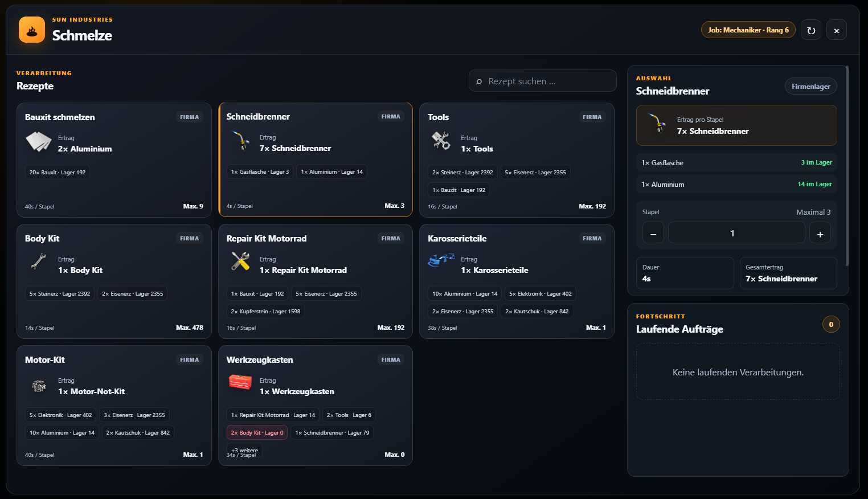Increase stack count with plus button

click(820, 234)
